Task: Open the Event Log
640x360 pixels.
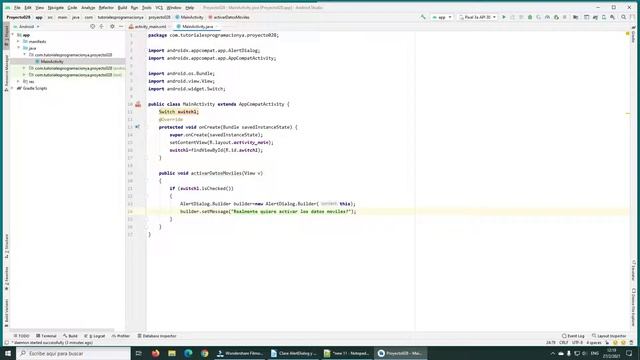Action: (573, 336)
